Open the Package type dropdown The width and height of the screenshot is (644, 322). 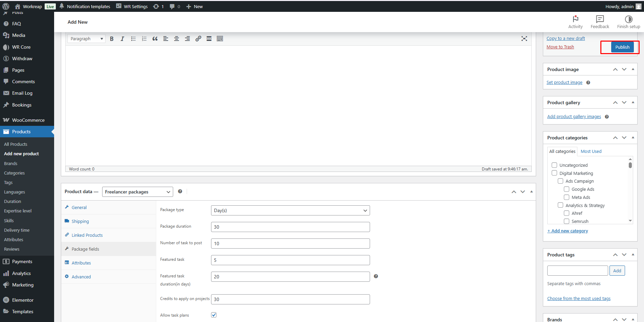tap(290, 210)
